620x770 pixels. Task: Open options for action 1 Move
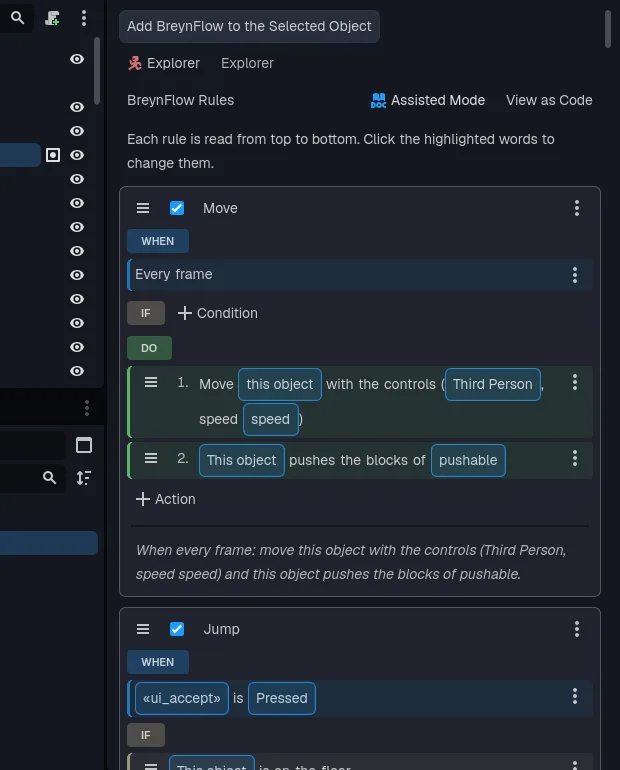[x=575, y=383]
